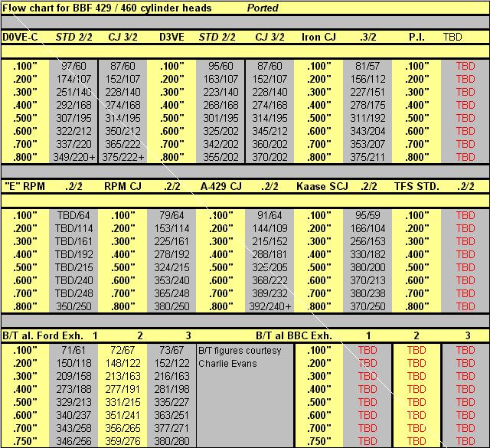Select the 81/57 data cell
The image size is (490, 448).
pyautogui.click(x=367, y=66)
